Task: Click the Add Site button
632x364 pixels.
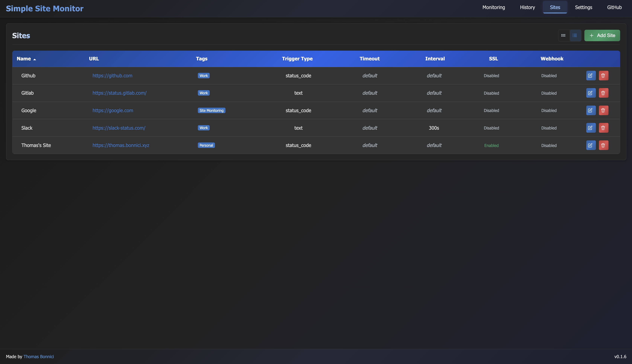Action: coord(602,36)
